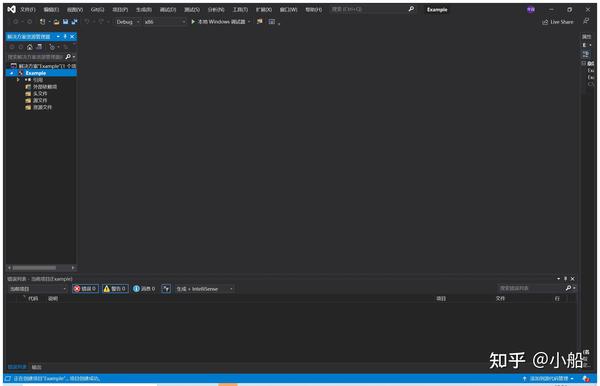Screen dimensions: 600x386
Task: Click the Live Share button
Action: (558, 22)
